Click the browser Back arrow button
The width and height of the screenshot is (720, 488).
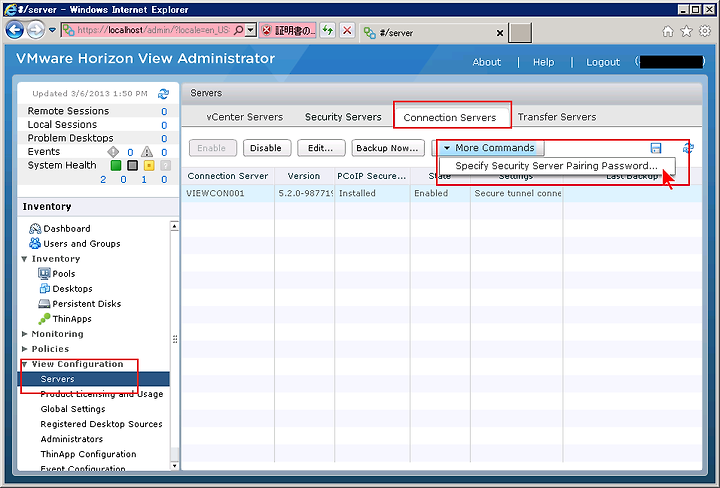[14, 30]
